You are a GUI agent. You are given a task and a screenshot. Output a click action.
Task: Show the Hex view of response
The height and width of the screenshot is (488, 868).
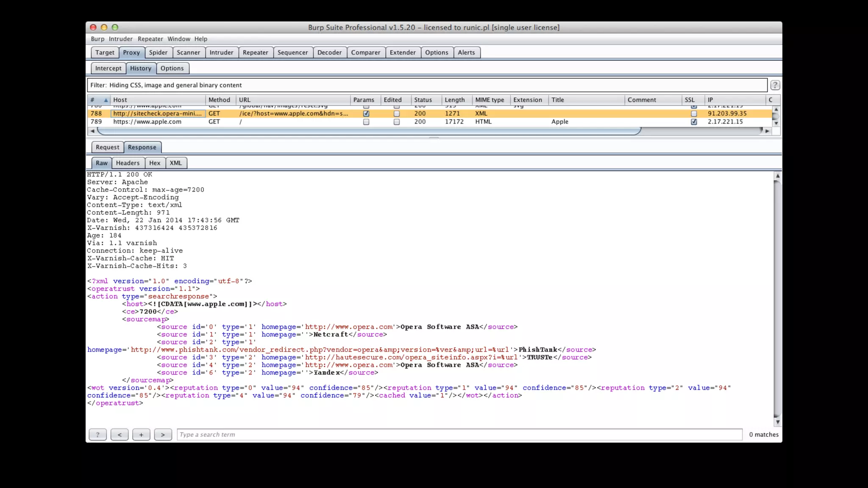point(154,163)
